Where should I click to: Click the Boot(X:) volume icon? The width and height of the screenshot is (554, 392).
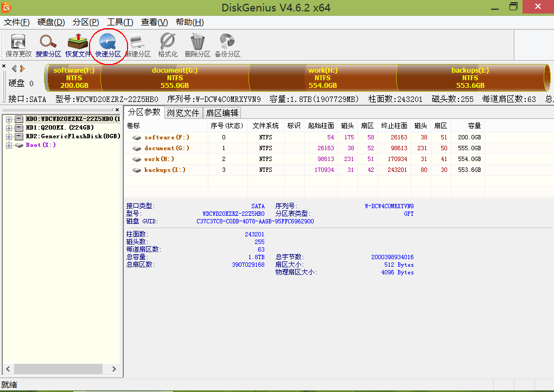click(19, 145)
